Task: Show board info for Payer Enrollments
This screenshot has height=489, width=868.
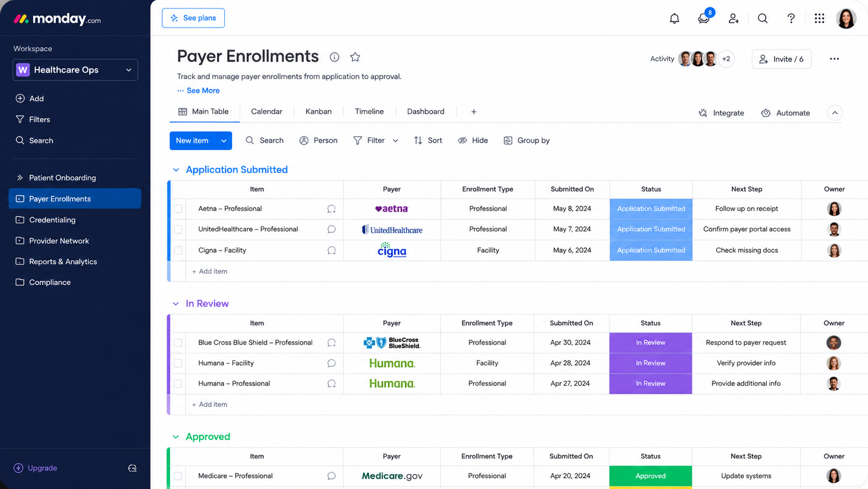Action: tap(334, 57)
